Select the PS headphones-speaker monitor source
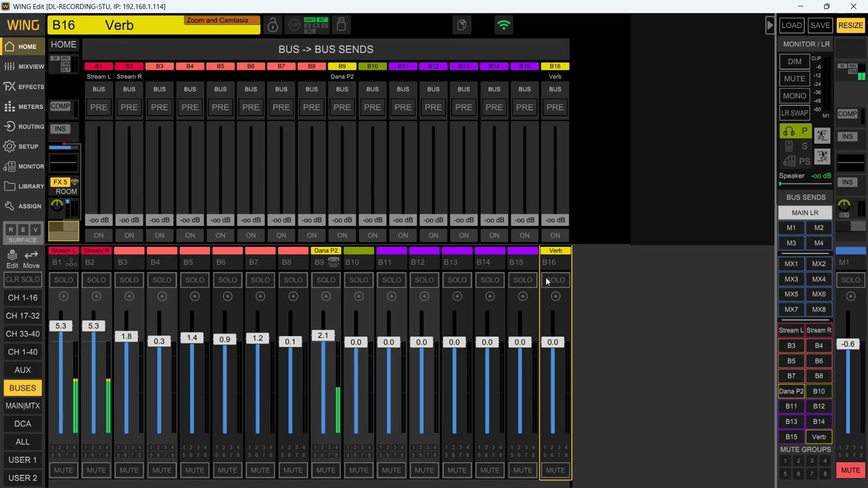868x488 pixels. pyautogui.click(x=795, y=161)
